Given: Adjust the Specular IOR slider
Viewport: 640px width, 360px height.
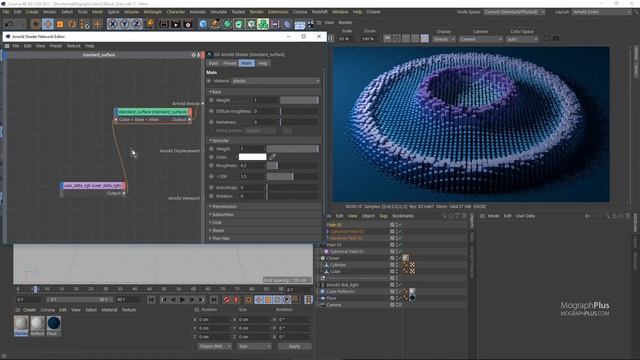Looking at the screenshot, I should coord(292,176).
